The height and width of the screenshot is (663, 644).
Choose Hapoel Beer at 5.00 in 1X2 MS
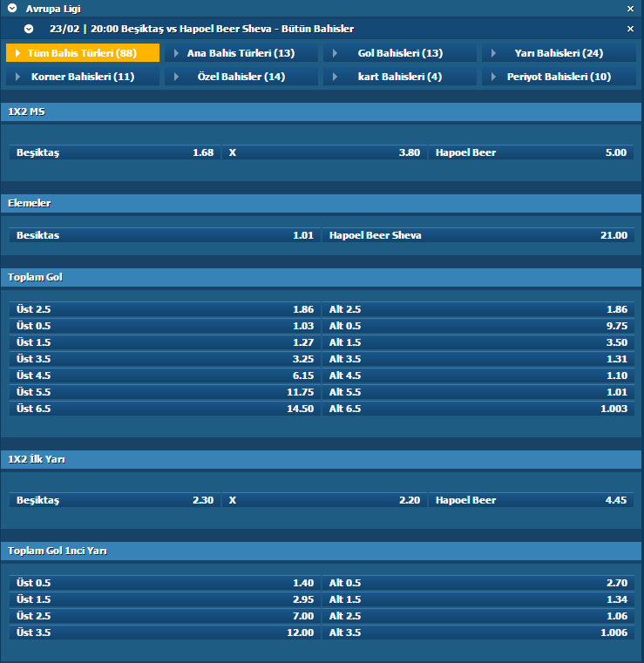coord(531,152)
